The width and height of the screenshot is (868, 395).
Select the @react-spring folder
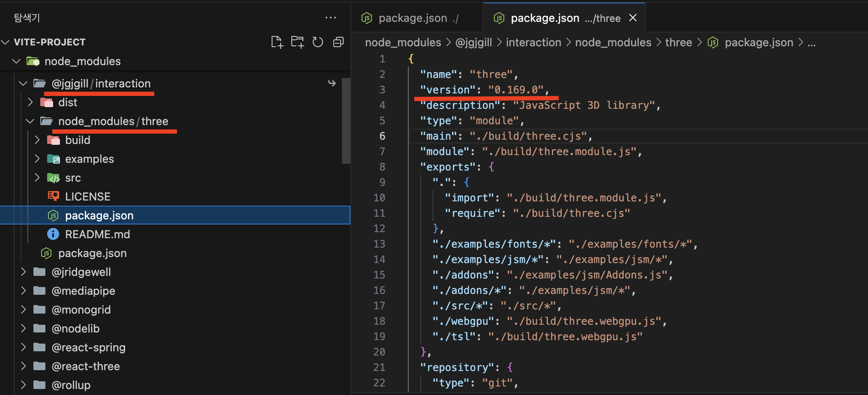tap(88, 347)
